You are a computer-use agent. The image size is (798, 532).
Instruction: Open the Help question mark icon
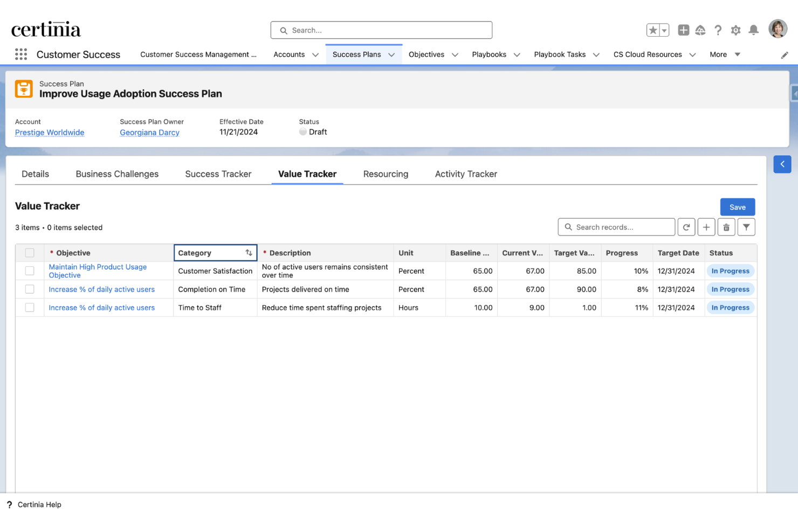718,30
